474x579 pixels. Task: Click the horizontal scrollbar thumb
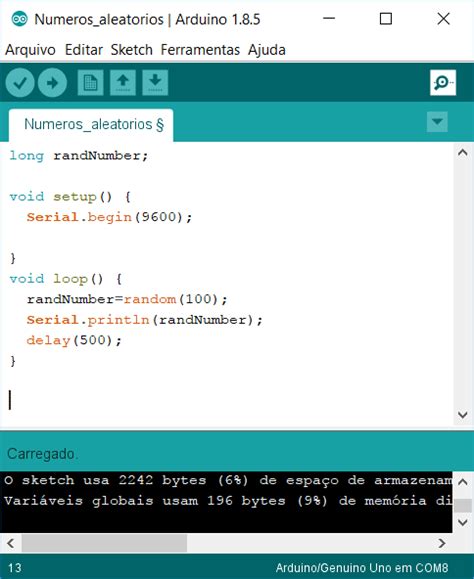tap(104, 543)
